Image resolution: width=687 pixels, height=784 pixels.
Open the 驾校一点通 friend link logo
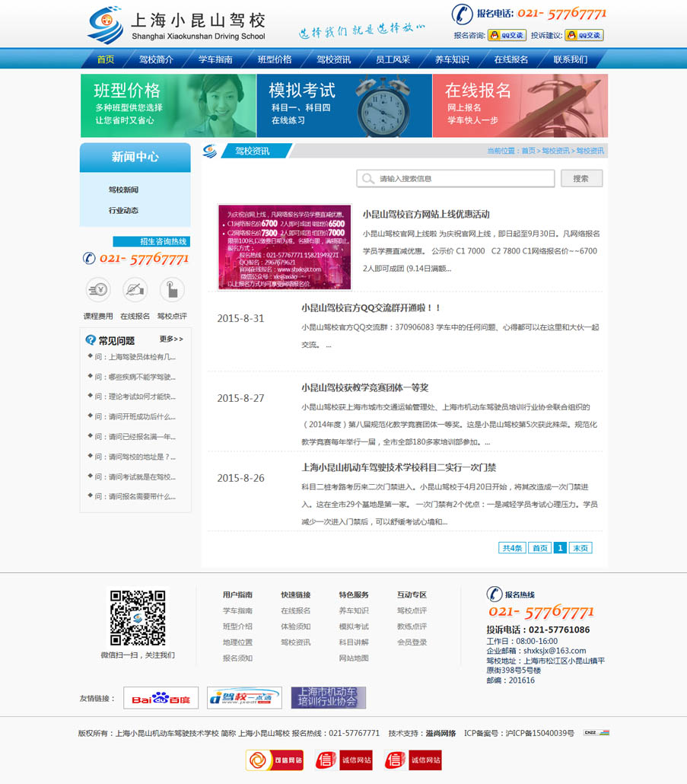[244, 698]
